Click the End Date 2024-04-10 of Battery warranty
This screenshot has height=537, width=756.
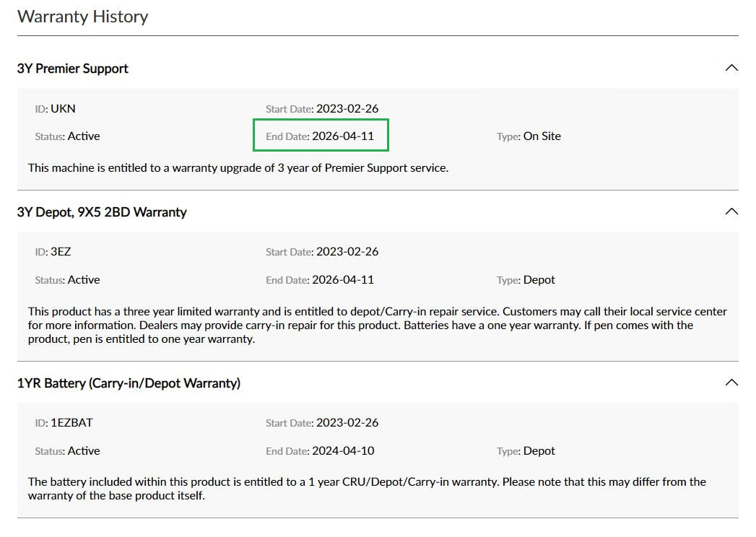coord(344,450)
